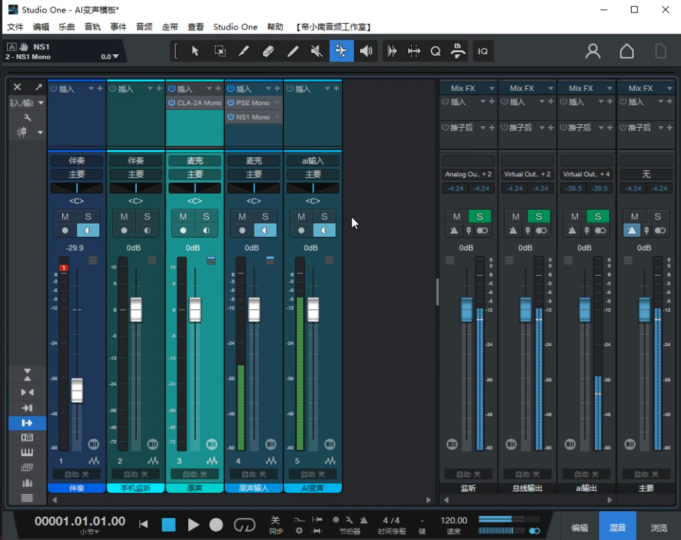Open the 浏览 browser panel
The image size is (681, 540).
click(658, 526)
